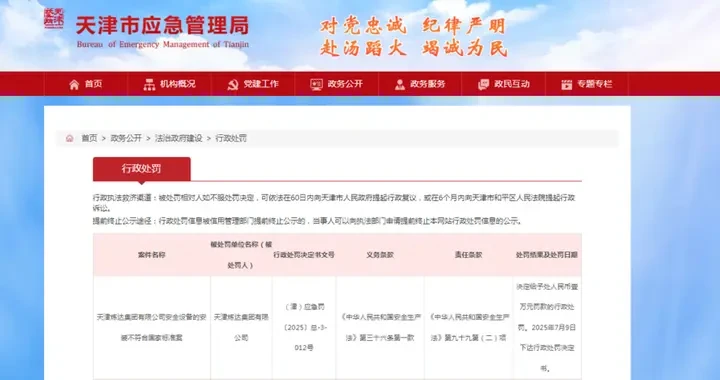Open the 政务公开 navigation menu item
This screenshot has width=720, height=380.
(x=336, y=84)
